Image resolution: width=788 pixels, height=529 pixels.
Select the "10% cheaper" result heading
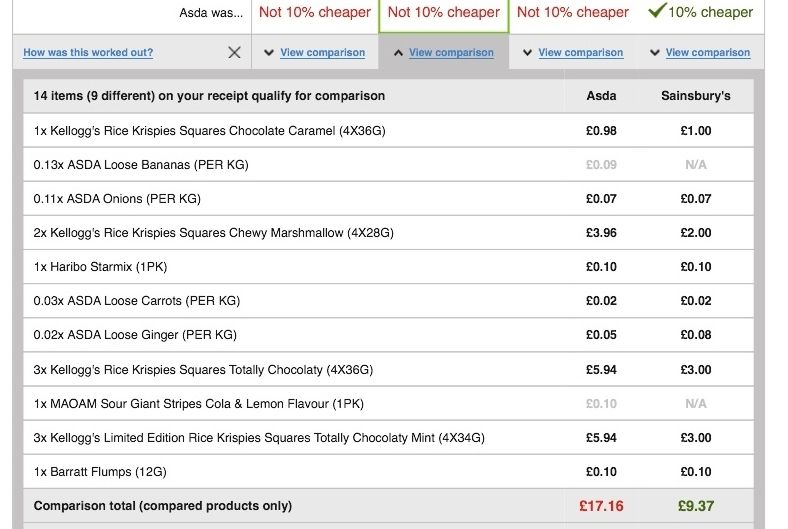point(710,13)
